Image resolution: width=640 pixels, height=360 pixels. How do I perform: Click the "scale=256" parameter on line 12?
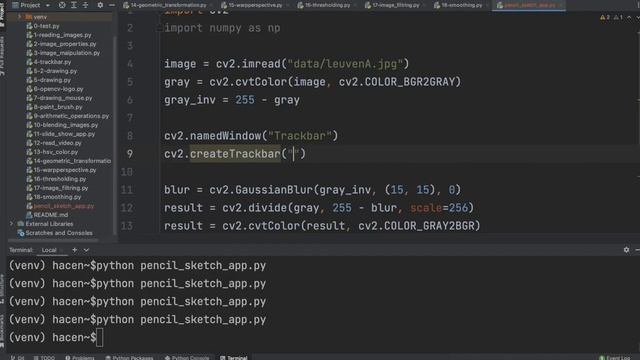coord(439,208)
